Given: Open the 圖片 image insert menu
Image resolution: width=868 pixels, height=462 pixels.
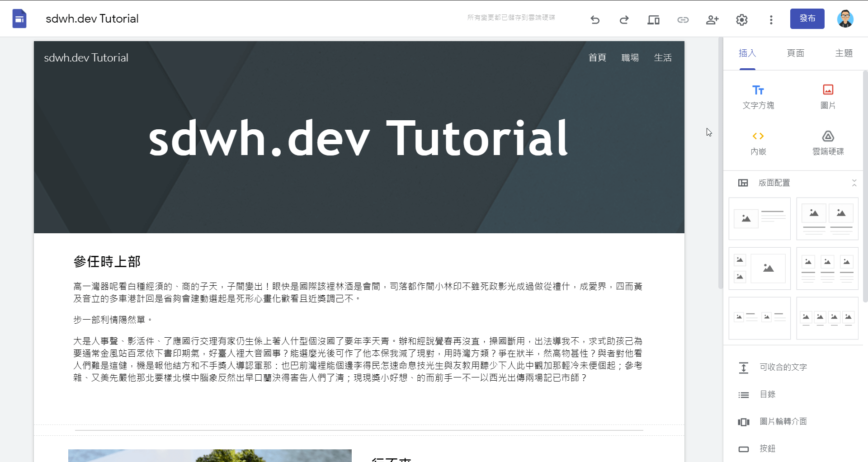Looking at the screenshot, I should tap(828, 97).
